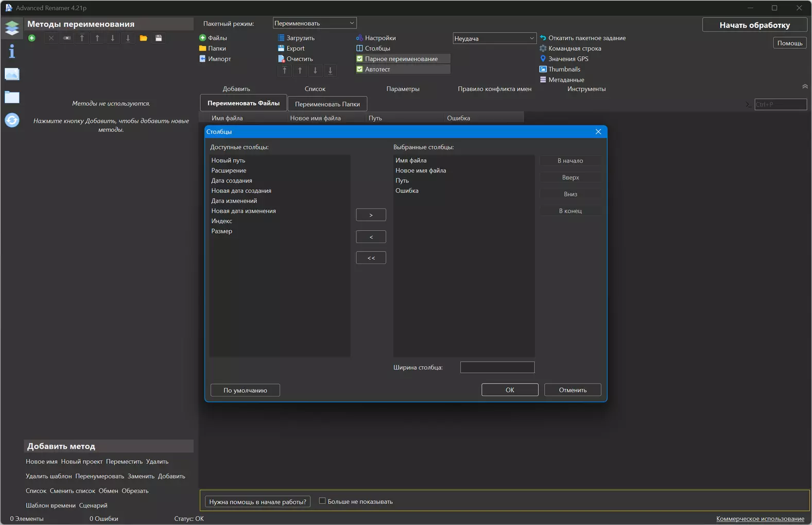Open the Неудача conflict rule dropdown
Image resolution: width=812 pixels, height=525 pixels.
pyautogui.click(x=495, y=38)
